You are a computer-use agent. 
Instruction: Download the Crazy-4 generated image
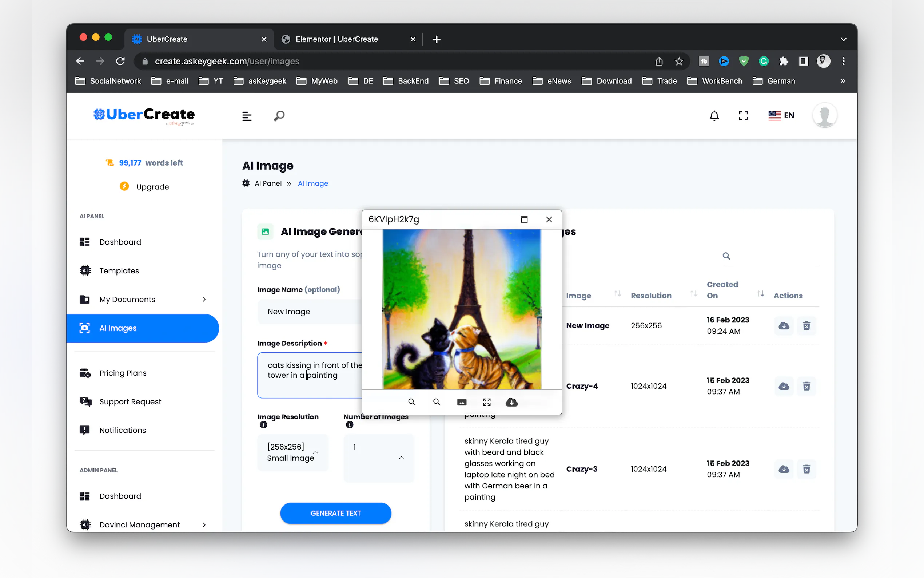[x=784, y=386]
